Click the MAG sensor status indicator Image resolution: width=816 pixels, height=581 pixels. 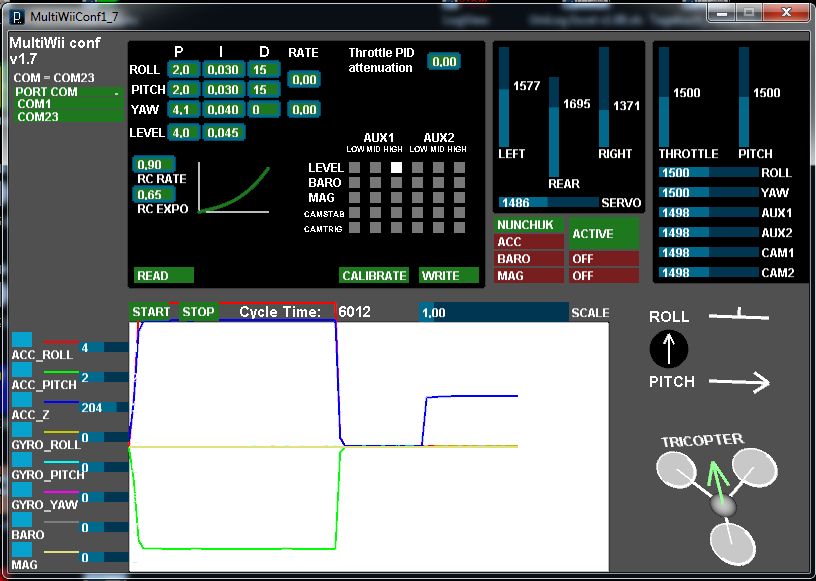point(529,275)
